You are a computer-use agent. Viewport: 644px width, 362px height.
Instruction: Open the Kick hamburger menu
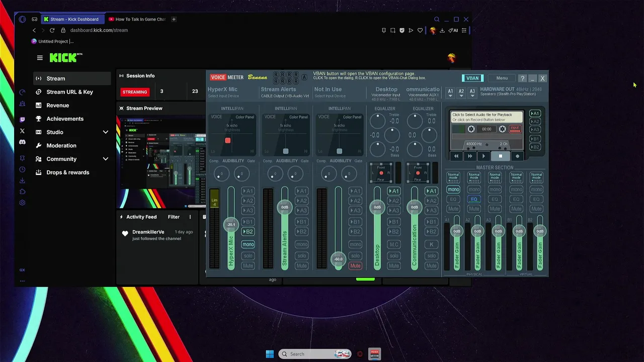pyautogui.click(x=40, y=58)
